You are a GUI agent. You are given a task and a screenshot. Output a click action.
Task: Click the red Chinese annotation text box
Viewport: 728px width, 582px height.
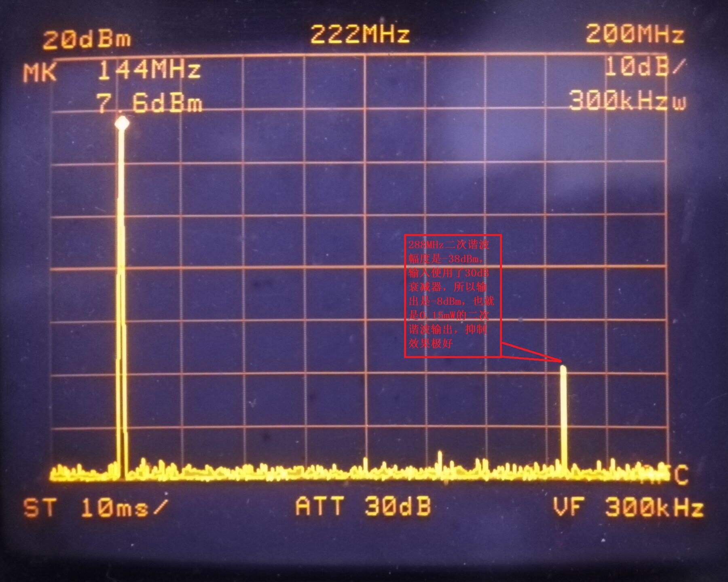click(x=453, y=295)
